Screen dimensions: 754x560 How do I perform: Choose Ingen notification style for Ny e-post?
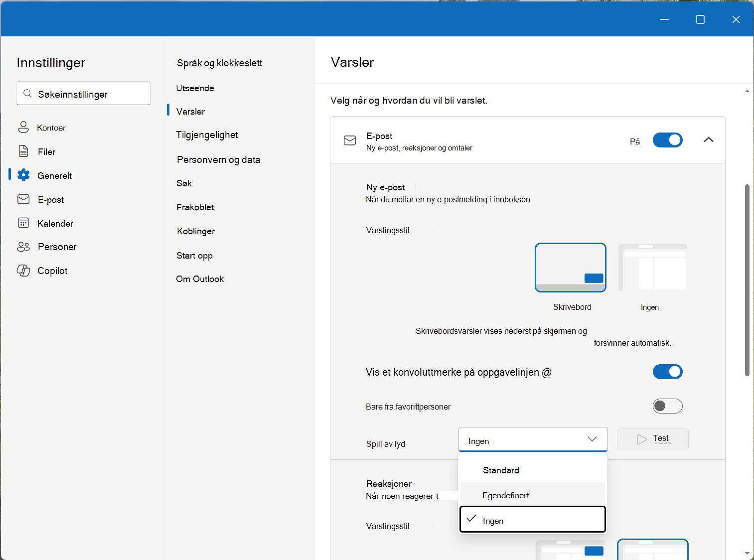click(652, 268)
